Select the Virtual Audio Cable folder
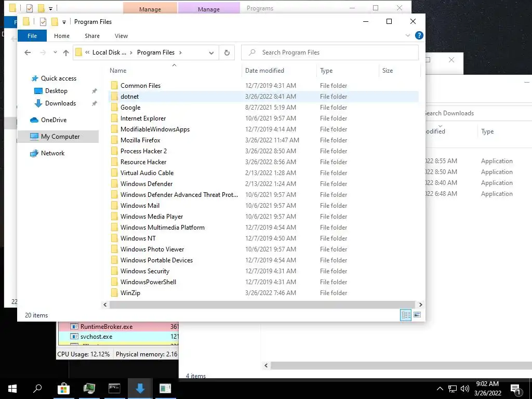 click(147, 172)
